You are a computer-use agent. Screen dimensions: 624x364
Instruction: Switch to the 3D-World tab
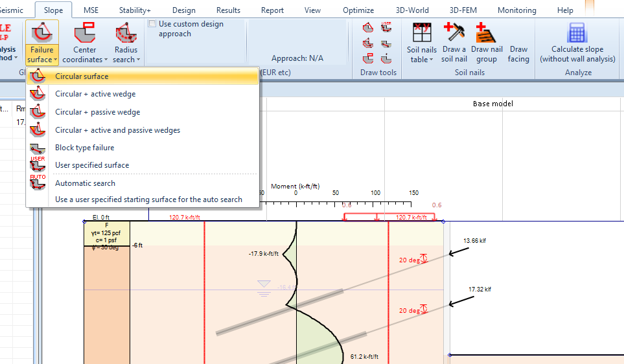412,10
